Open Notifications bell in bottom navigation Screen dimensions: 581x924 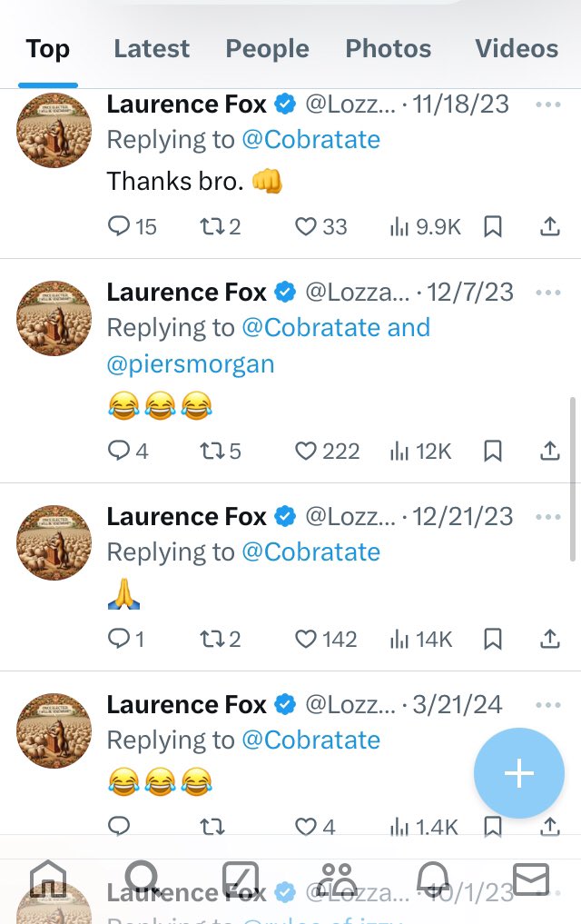click(434, 879)
